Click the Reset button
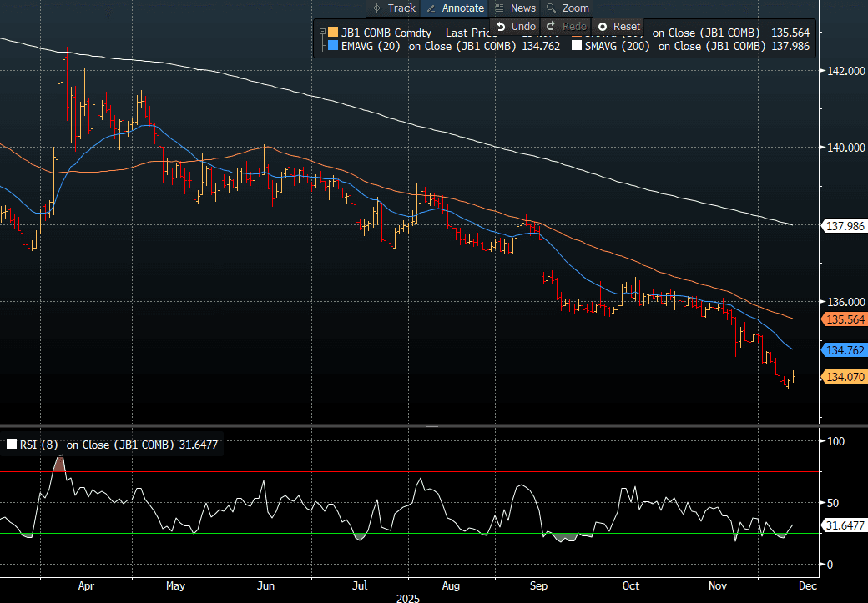 point(619,27)
